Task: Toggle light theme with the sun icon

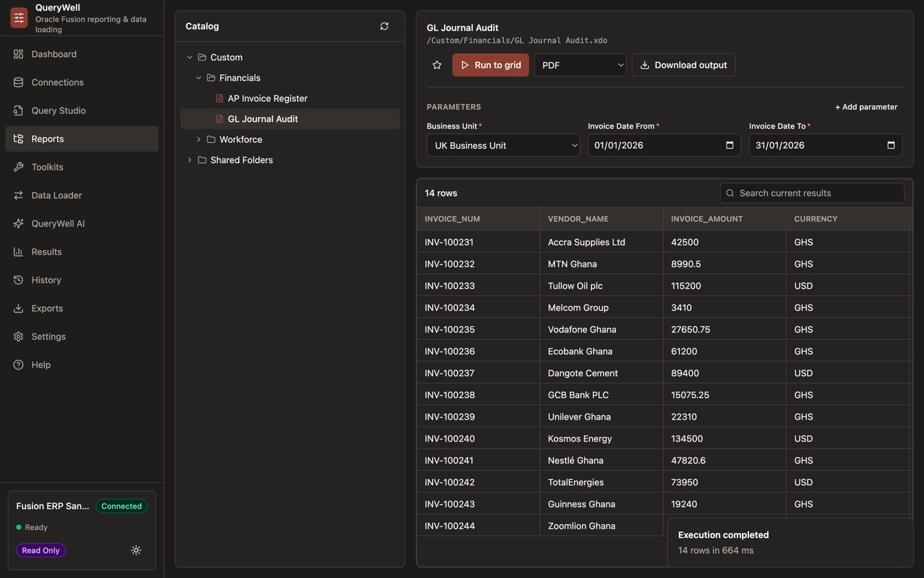Action: 136,550
